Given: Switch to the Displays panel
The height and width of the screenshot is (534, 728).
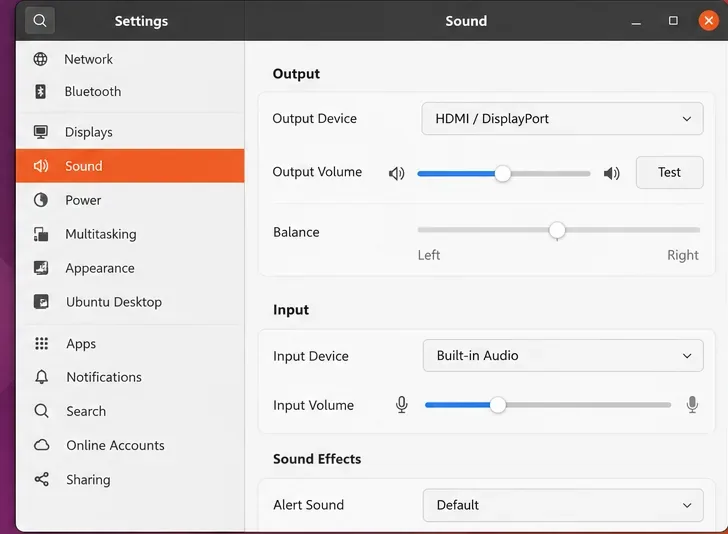Looking at the screenshot, I should [x=130, y=132].
